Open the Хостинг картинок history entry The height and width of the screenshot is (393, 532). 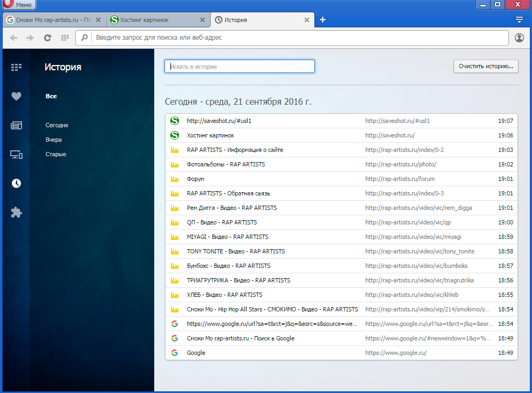coord(341,135)
